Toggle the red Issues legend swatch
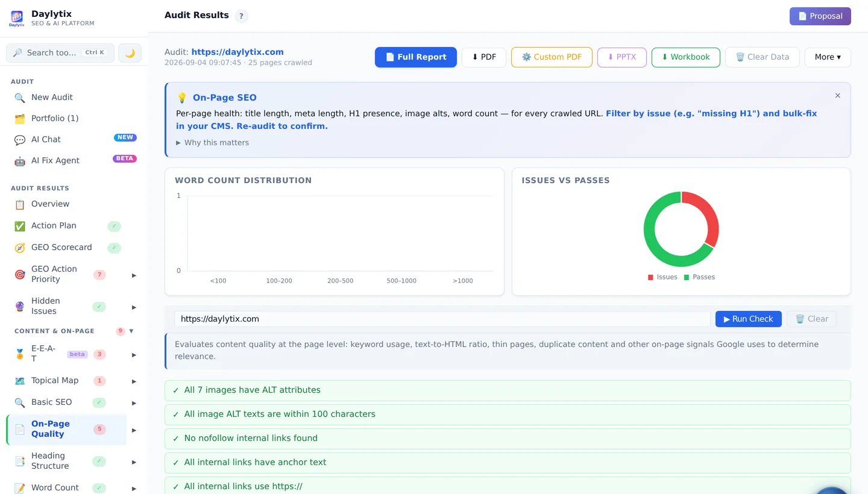Screen dimensions: 868x494 (650, 277)
